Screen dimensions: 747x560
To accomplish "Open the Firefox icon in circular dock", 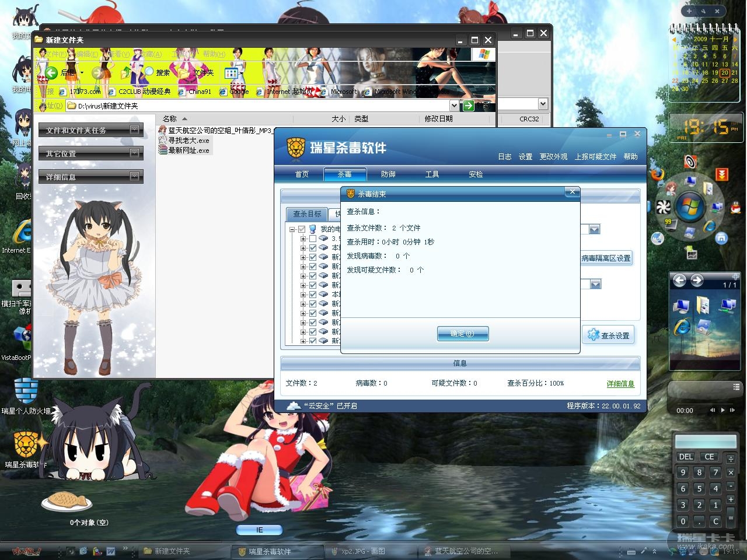I will click(x=658, y=173).
